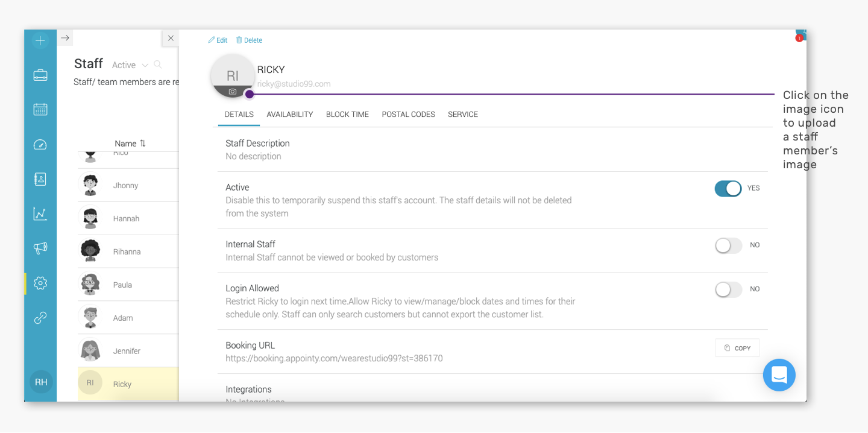Turn on the Login Allowed toggle
The height and width of the screenshot is (433, 868).
tap(728, 289)
